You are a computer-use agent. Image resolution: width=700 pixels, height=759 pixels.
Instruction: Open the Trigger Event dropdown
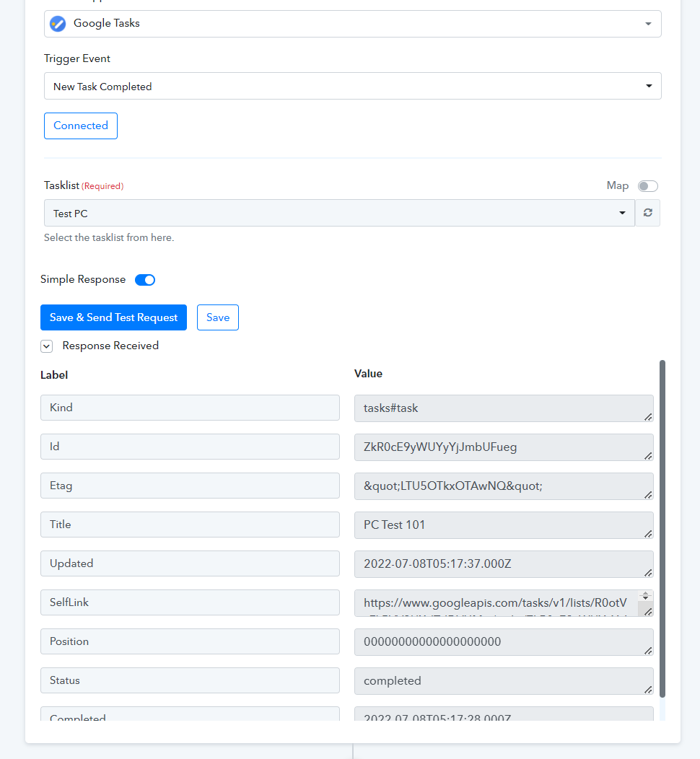click(x=353, y=86)
